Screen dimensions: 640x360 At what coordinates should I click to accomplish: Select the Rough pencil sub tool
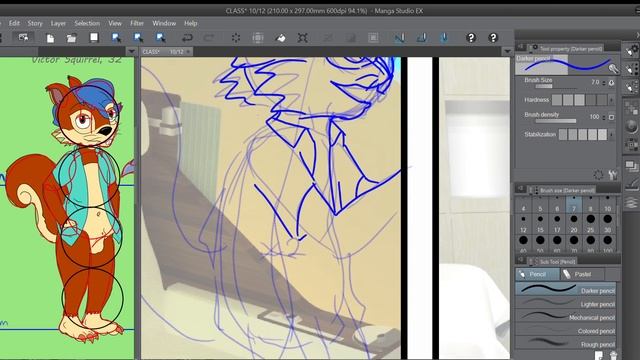[x=566, y=343]
